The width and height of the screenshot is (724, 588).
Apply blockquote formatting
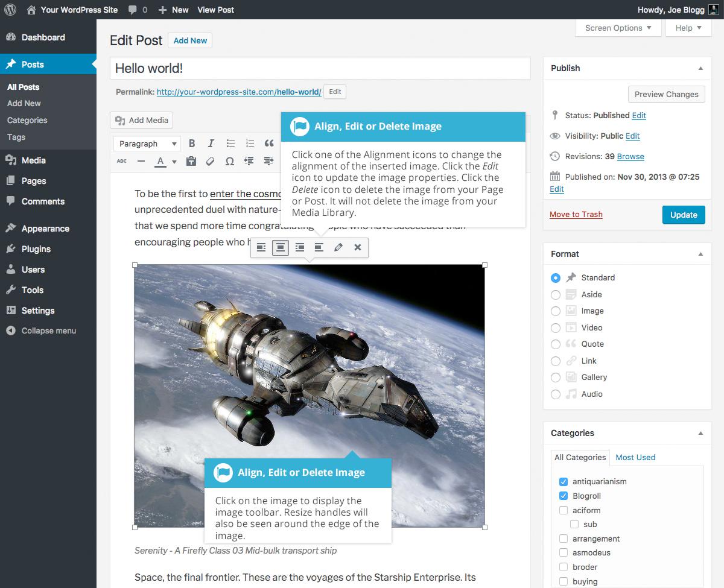coord(268,144)
